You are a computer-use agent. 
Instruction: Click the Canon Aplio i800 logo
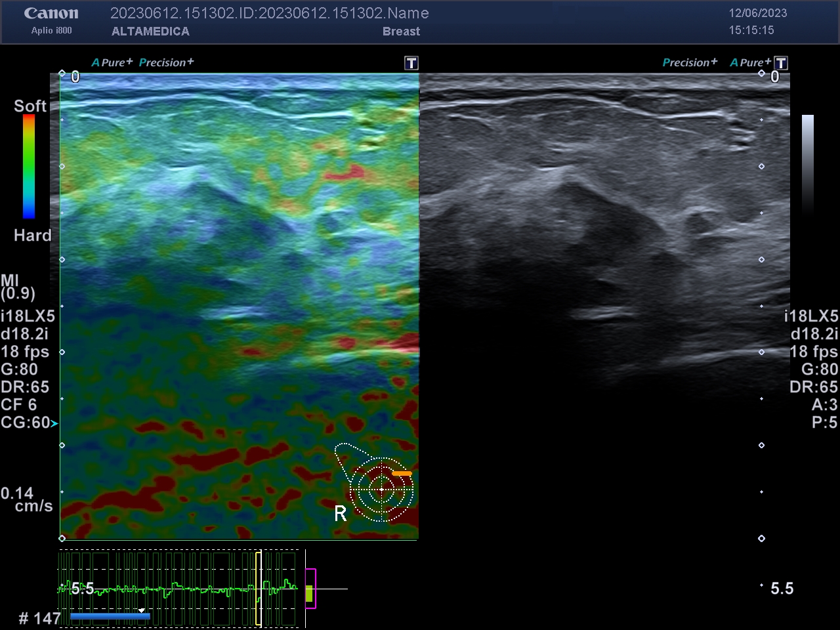51,20
